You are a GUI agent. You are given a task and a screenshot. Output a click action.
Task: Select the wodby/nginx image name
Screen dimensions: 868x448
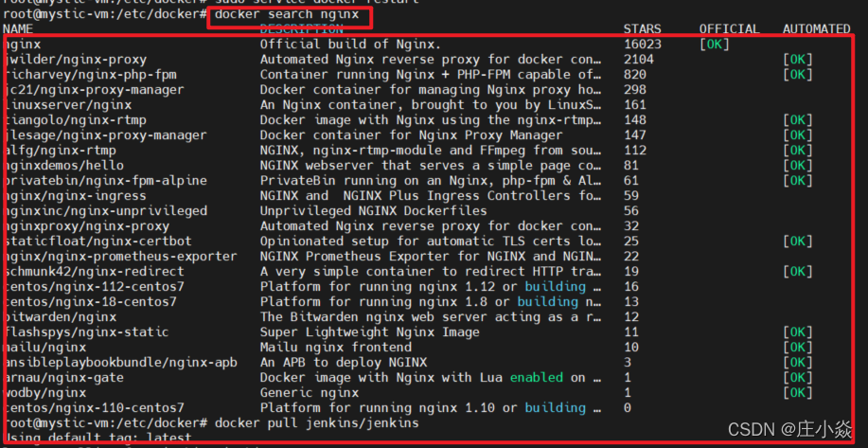pos(44,393)
